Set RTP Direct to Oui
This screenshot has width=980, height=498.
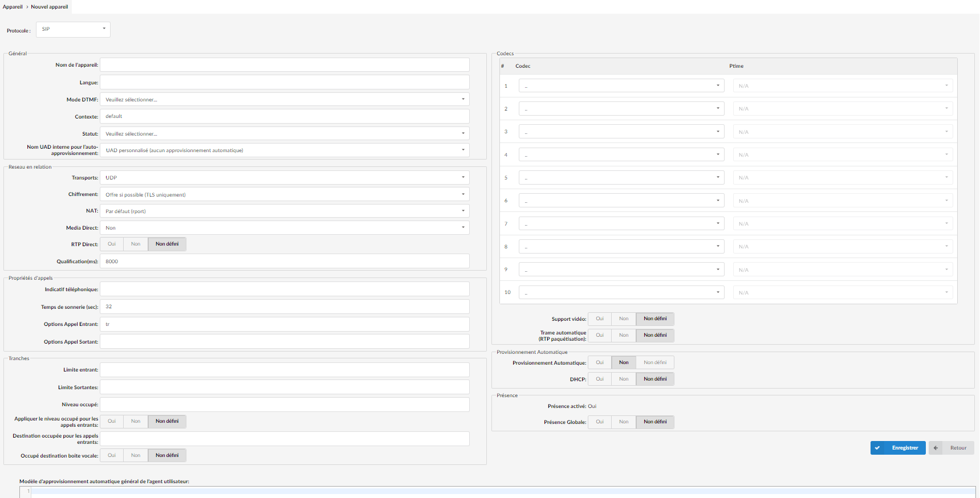[x=112, y=244]
